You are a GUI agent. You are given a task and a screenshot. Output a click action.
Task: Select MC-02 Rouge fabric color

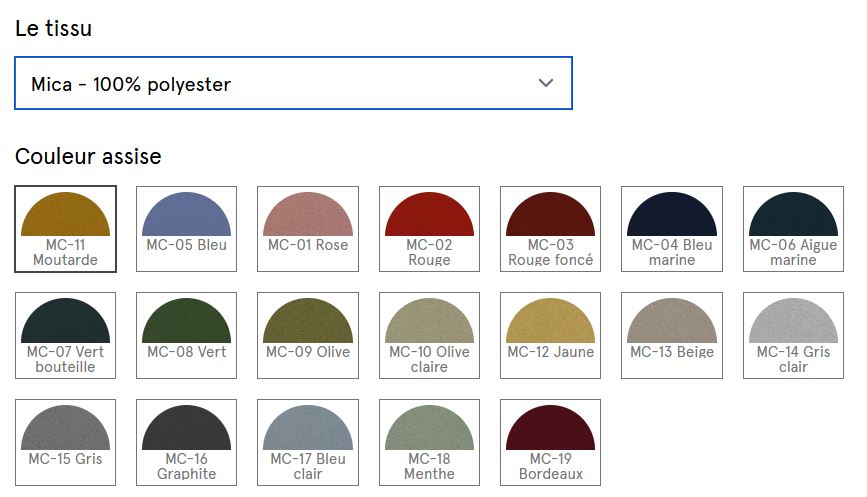(429, 228)
